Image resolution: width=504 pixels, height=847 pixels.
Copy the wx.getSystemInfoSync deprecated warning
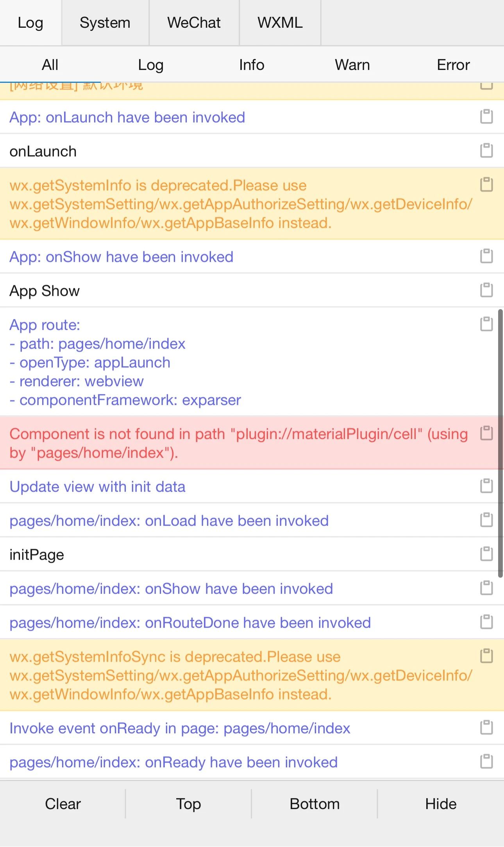pos(486,656)
